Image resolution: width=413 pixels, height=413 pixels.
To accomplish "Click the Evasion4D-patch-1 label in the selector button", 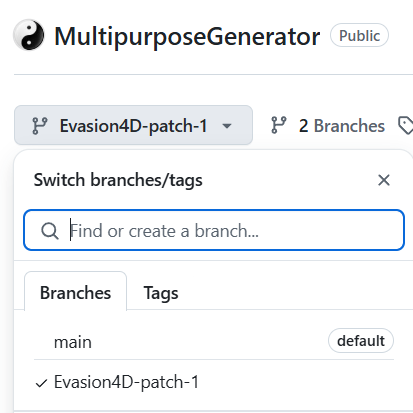I will [133, 126].
